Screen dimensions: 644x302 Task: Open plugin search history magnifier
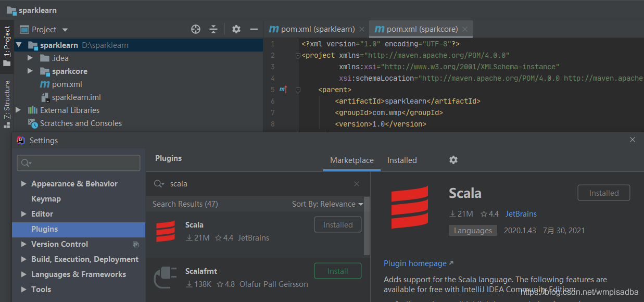coord(159,184)
